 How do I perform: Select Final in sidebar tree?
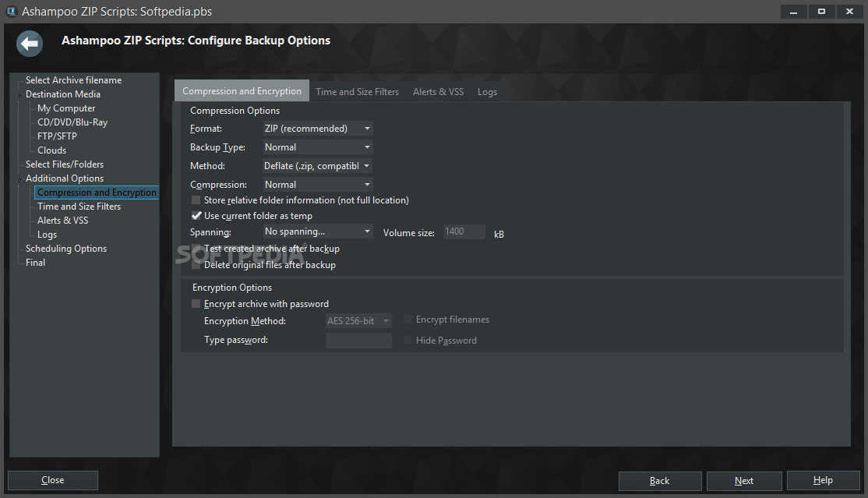click(x=35, y=263)
